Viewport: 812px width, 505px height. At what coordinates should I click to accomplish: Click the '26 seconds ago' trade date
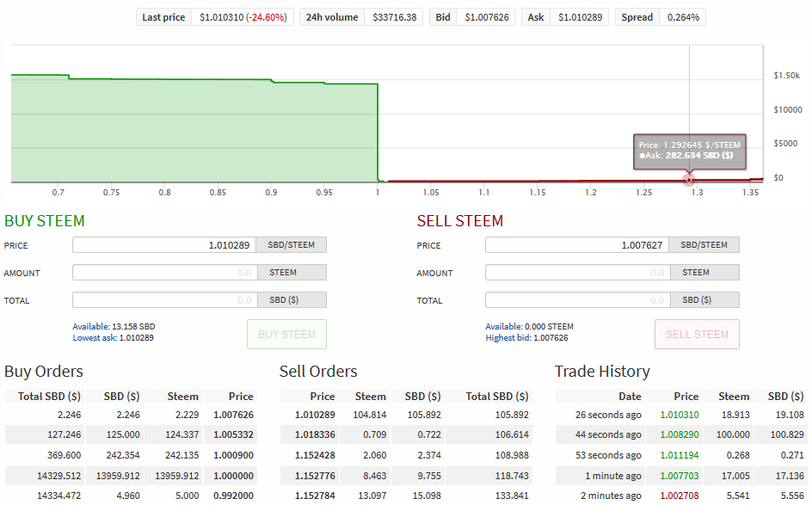[x=608, y=415]
